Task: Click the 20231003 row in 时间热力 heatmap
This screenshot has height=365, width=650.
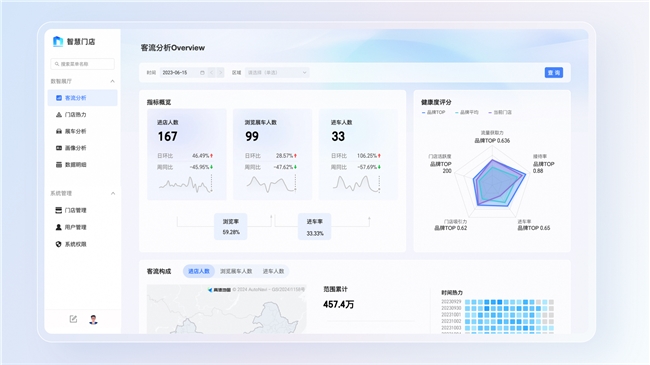Action: (497, 328)
